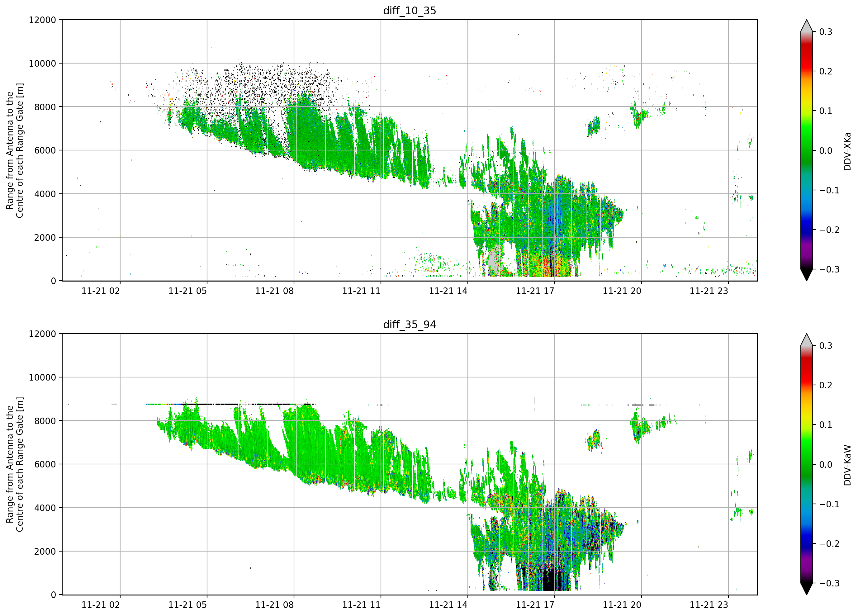Screen dimensions: 858x616
Task: Click '11-21 17' label under diff_35_94 plot
Action: [x=535, y=605]
